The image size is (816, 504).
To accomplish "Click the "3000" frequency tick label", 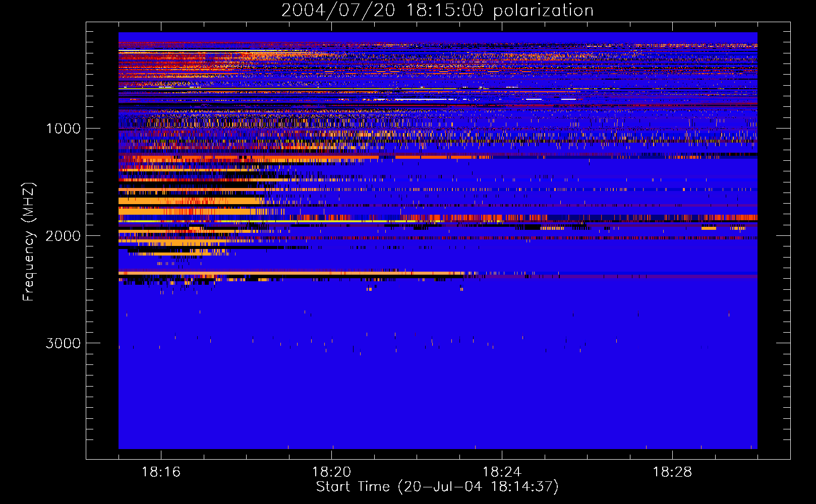I will [63, 343].
